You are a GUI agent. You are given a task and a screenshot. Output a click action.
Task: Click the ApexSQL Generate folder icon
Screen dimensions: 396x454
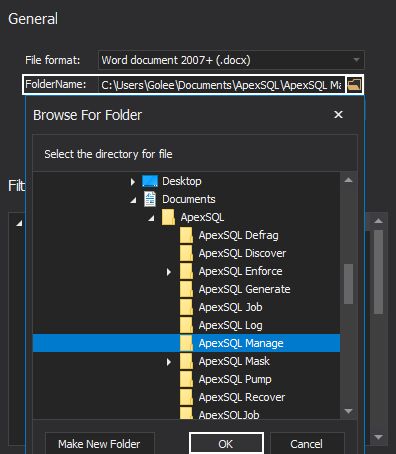[186, 289]
